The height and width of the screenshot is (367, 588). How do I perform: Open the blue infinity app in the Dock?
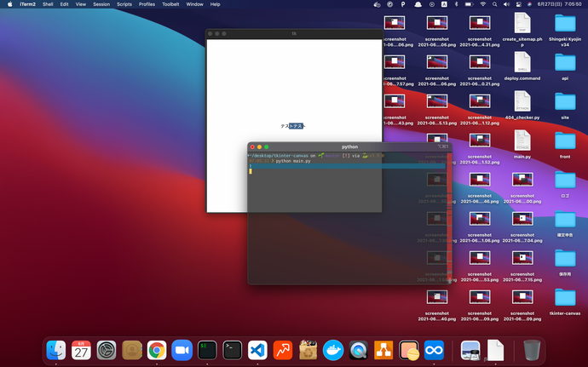coord(434,350)
